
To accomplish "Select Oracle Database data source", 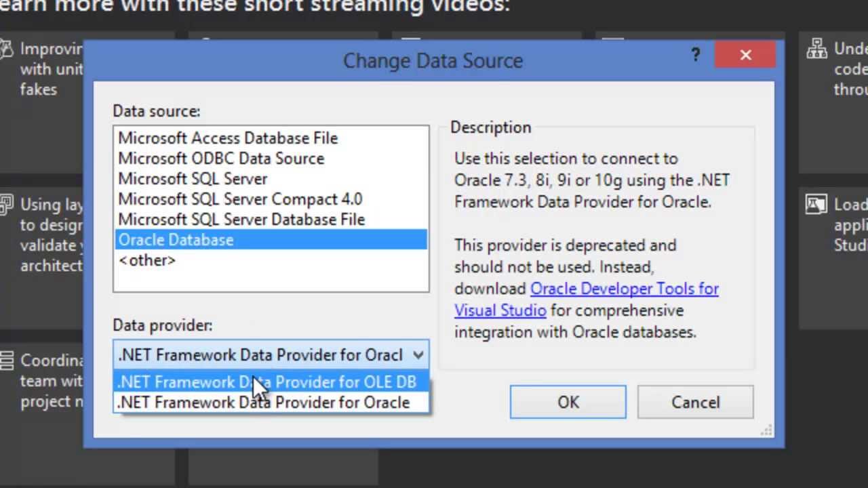I will coord(176,240).
